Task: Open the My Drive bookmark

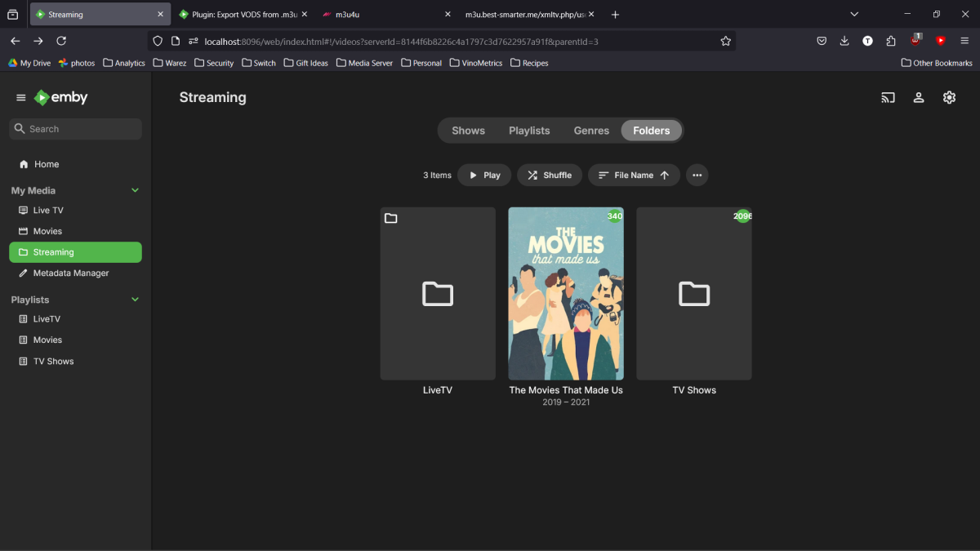Action: point(29,63)
